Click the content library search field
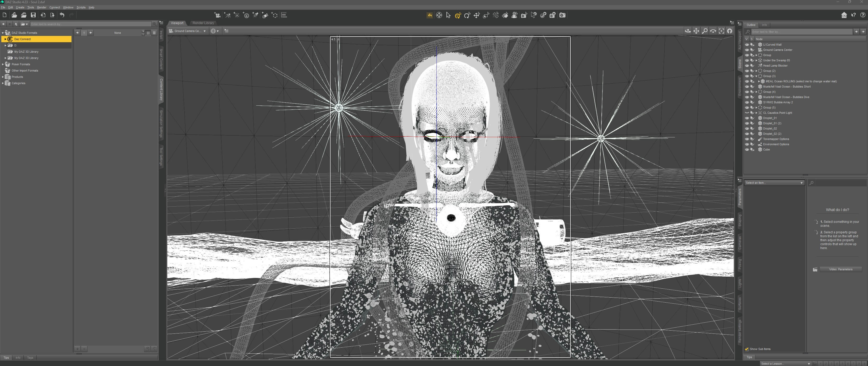This screenshot has width=868, height=366. 91,24
